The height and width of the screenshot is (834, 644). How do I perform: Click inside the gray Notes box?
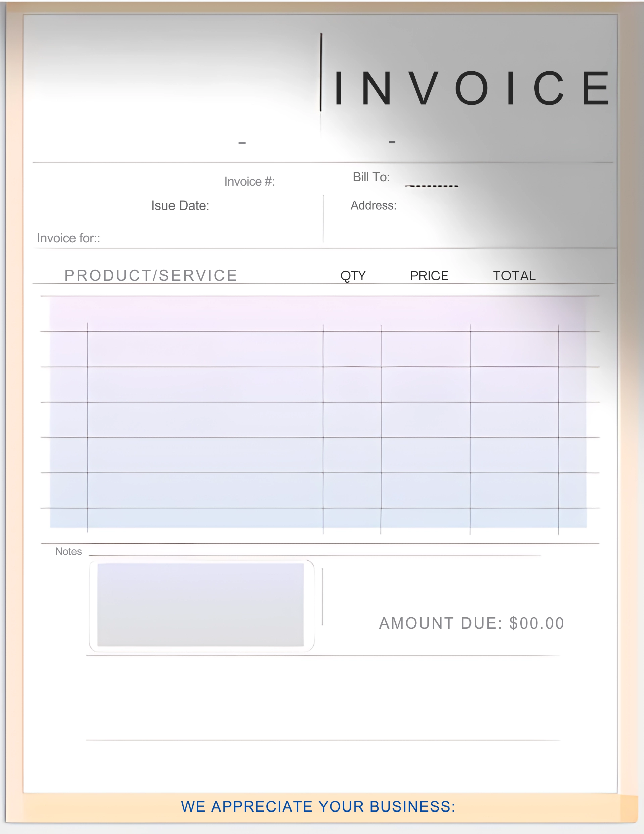[200, 605]
